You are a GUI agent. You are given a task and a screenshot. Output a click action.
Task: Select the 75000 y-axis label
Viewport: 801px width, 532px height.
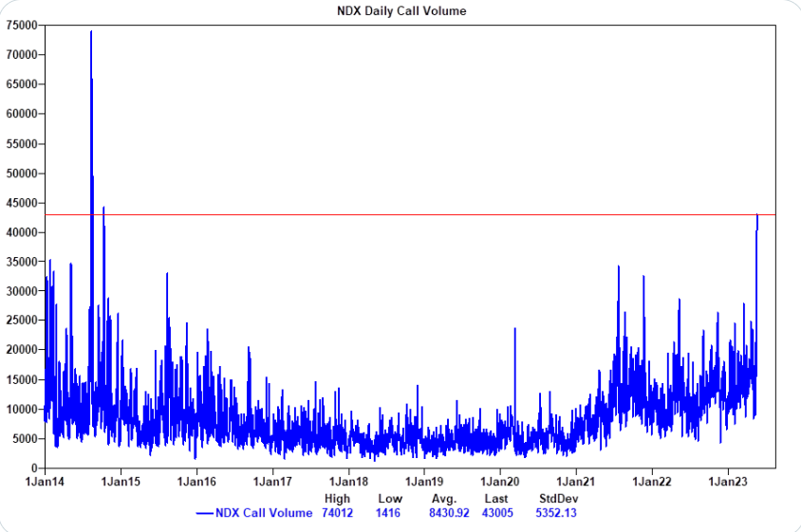(x=22, y=26)
